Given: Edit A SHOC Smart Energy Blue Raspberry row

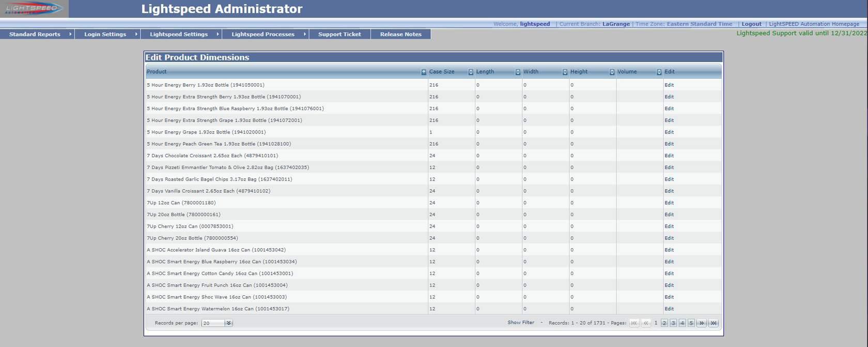Looking at the screenshot, I should (x=669, y=262).
